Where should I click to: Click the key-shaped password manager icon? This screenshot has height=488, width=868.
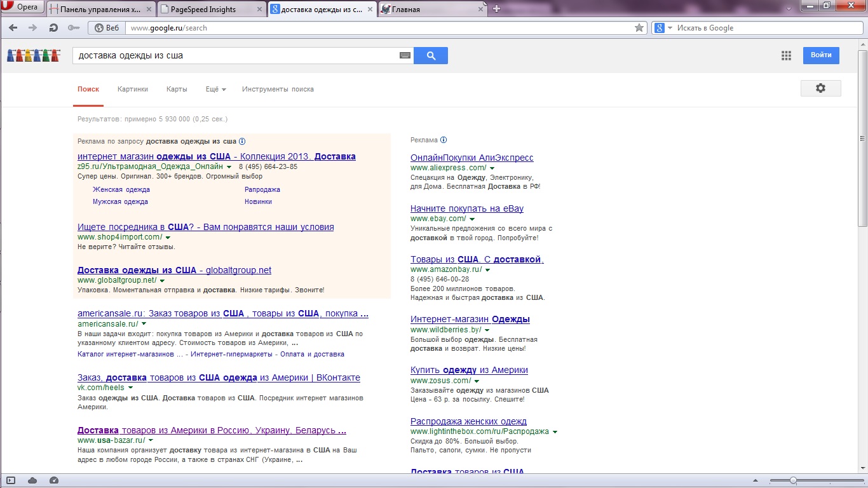(74, 28)
